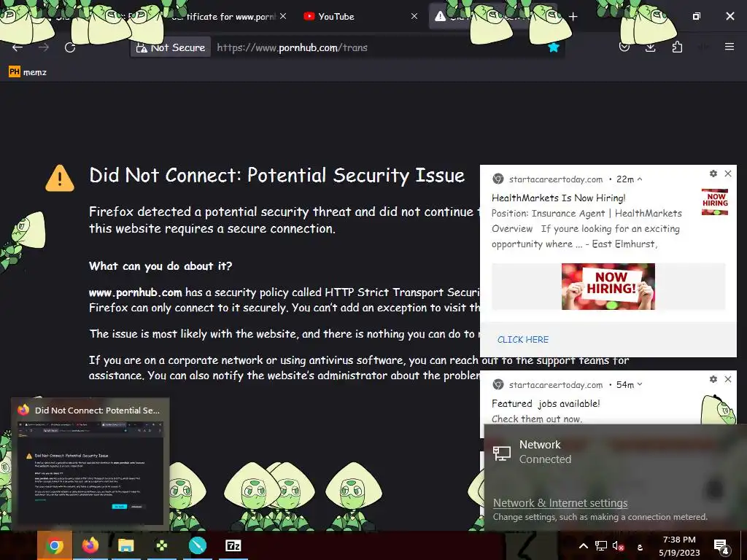Open the Firefox downloads panel
The image size is (747, 560).
650,47
